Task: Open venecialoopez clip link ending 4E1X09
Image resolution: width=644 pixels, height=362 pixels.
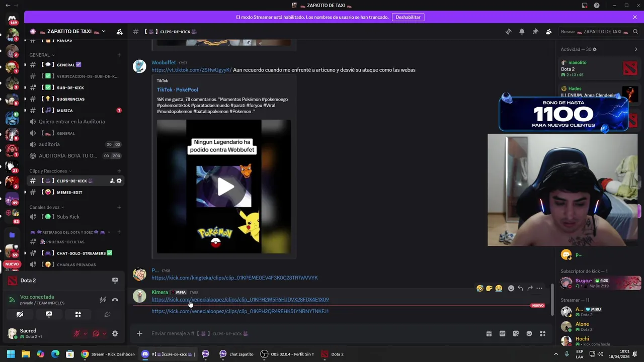Action: pyautogui.click(x=240, y=300)
